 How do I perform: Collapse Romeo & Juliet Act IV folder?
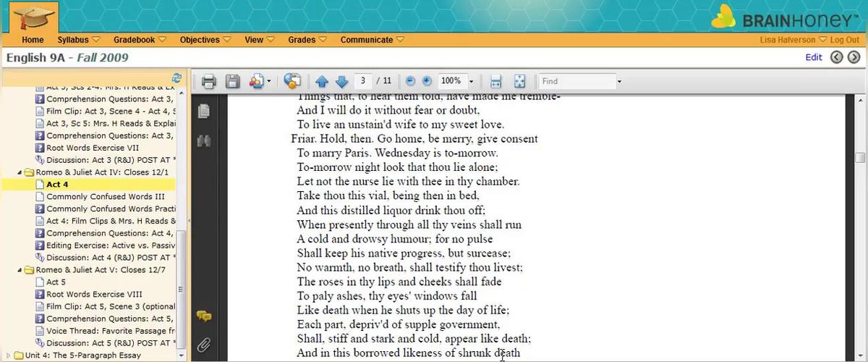pos(20,172)
